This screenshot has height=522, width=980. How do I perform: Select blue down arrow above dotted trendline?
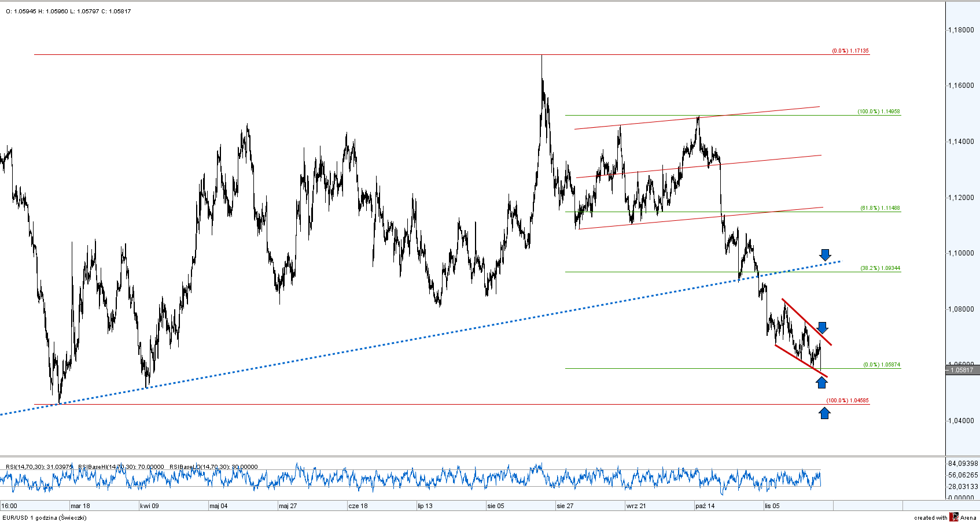[x=825, y=255]
